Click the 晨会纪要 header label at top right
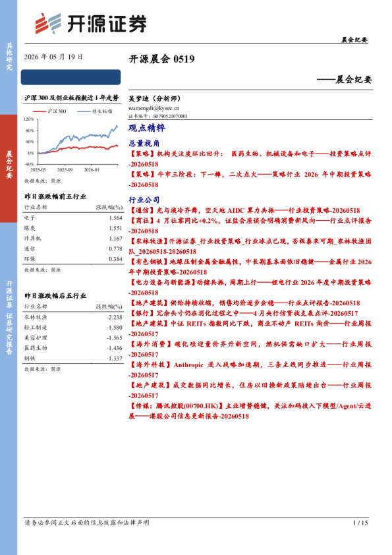Image resolution: width=392 pixels, height=555 pixels. [354, 40]
